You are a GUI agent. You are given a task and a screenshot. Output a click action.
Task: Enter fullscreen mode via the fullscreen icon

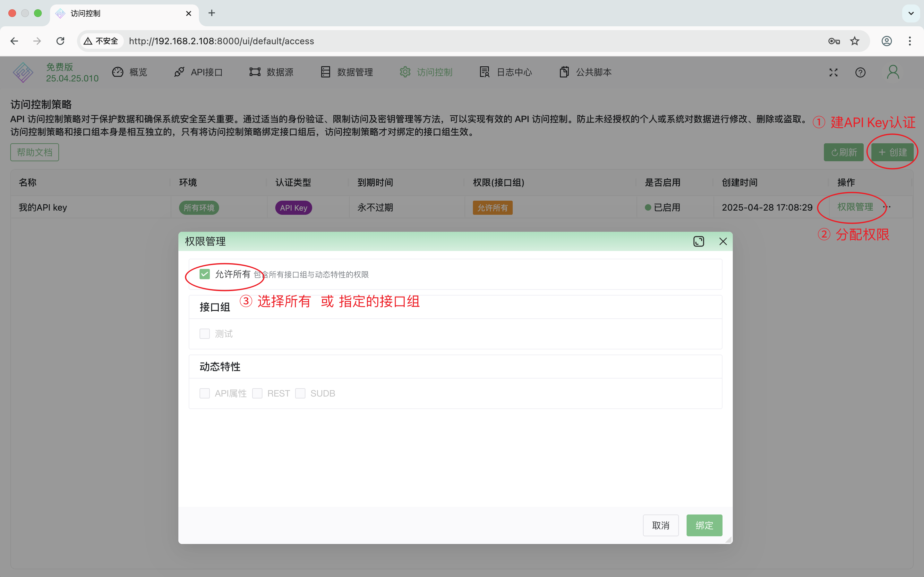pos(833,72)
